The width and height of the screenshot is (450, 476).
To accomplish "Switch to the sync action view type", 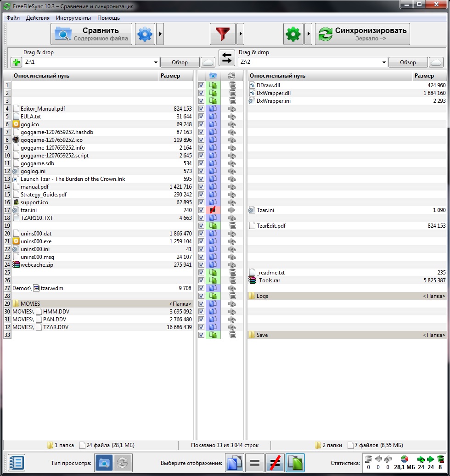I will (123, 463).
